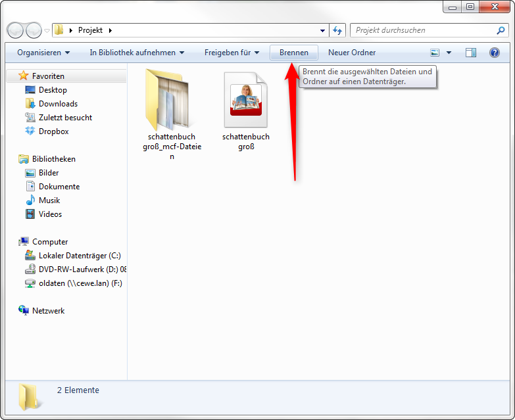
Task: Click the Dropbox logo icon
Action: coord(30,131)
